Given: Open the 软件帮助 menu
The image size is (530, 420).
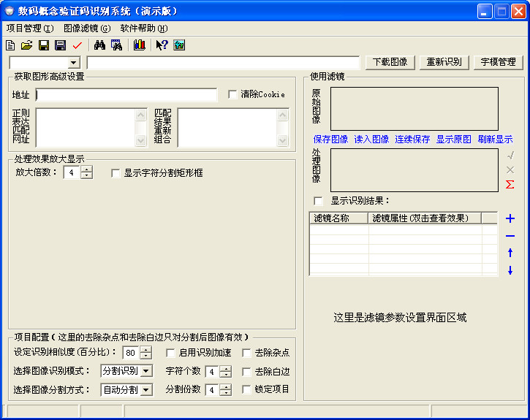Looking at the screenshot, I should pyautogui.click(x=144, y=28).
